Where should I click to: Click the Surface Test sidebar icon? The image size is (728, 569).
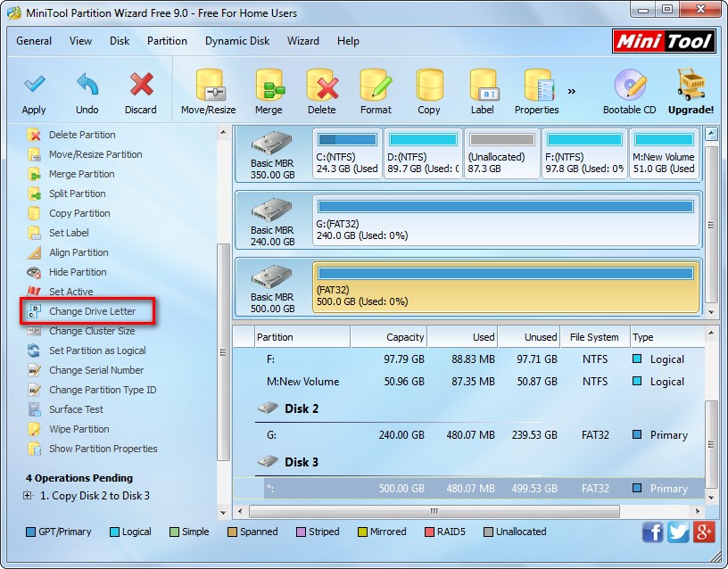coord(34,410)
